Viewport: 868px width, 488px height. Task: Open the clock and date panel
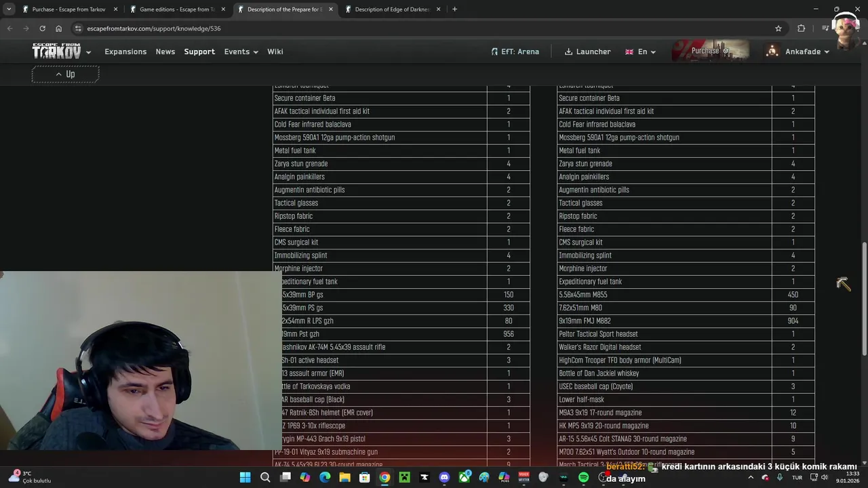point(848,477)
